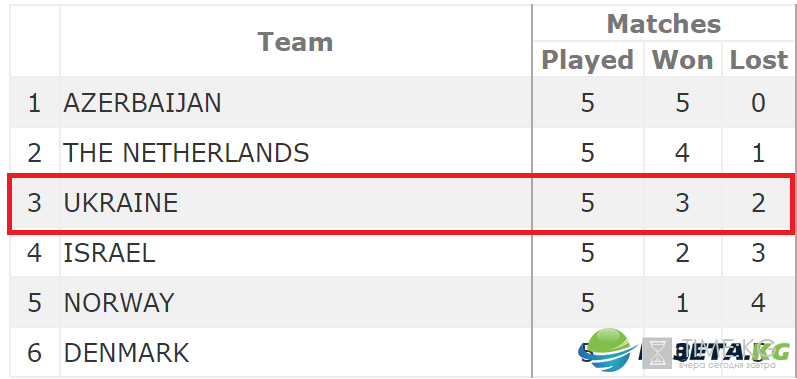Select the ISRAEL team name
Image resolution: width=797 pixels, height=379 pixels.
click(x=109, y=252)
